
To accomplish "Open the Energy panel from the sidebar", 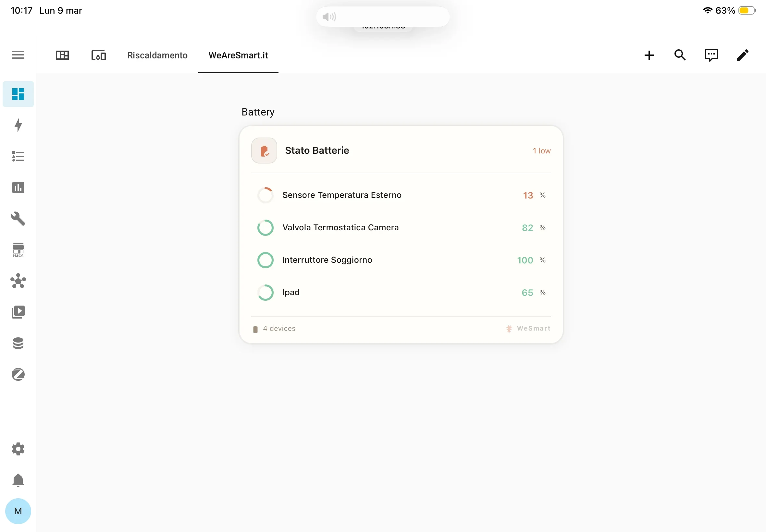I will [18, 125].
